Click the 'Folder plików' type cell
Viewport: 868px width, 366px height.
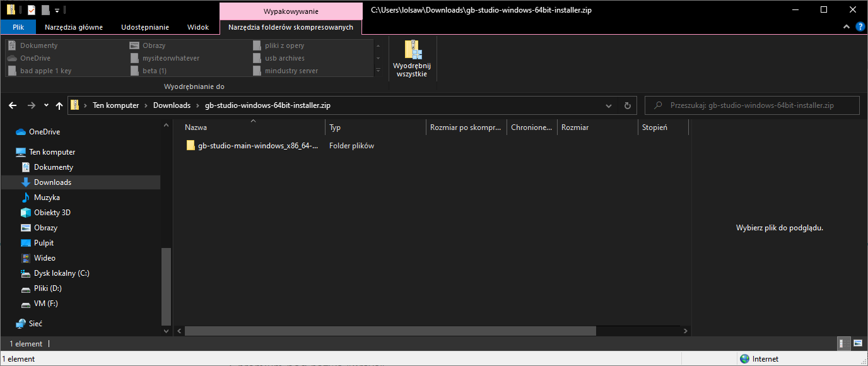coord(351,146)
